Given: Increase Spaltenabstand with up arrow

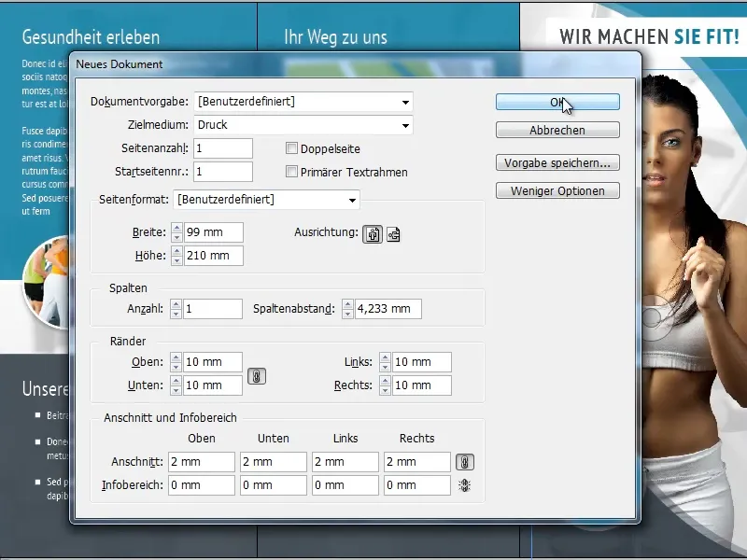Looking at the screenshot, I should 347,304.
